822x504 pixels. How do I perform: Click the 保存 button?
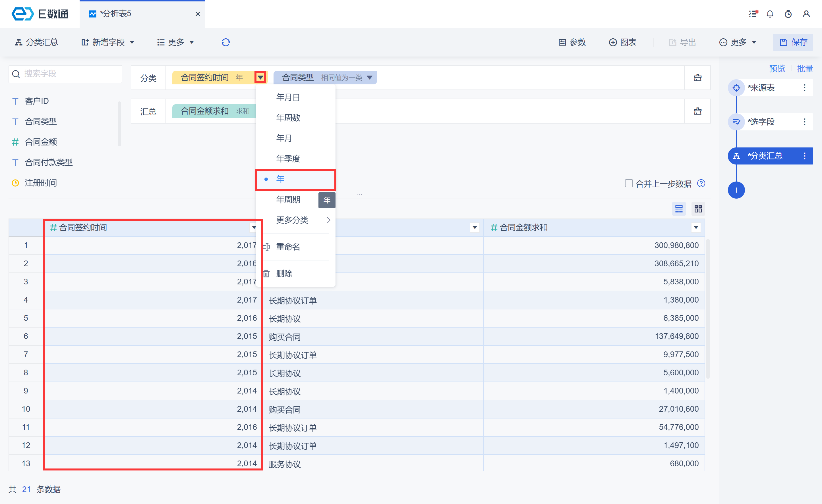793,42
